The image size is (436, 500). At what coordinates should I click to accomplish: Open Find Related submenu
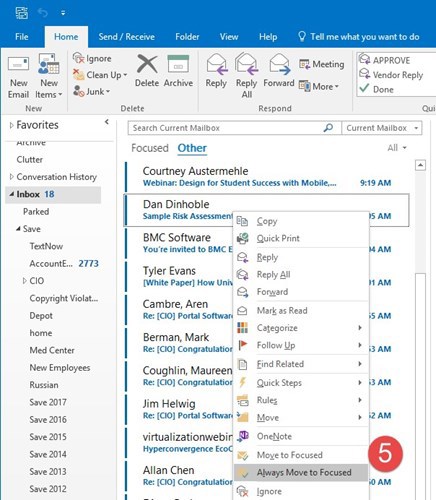coord(301,364)
